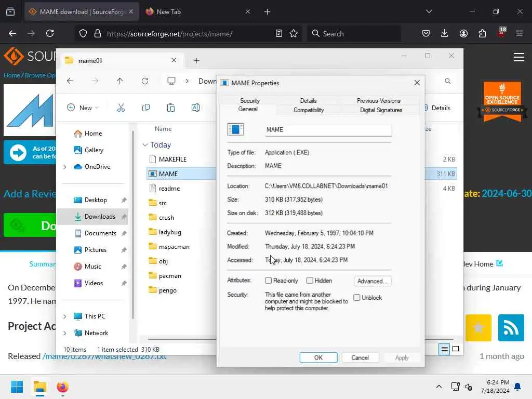
Task: Click the File Explorer search magnifier icon
Action: [x=448, y=81]
